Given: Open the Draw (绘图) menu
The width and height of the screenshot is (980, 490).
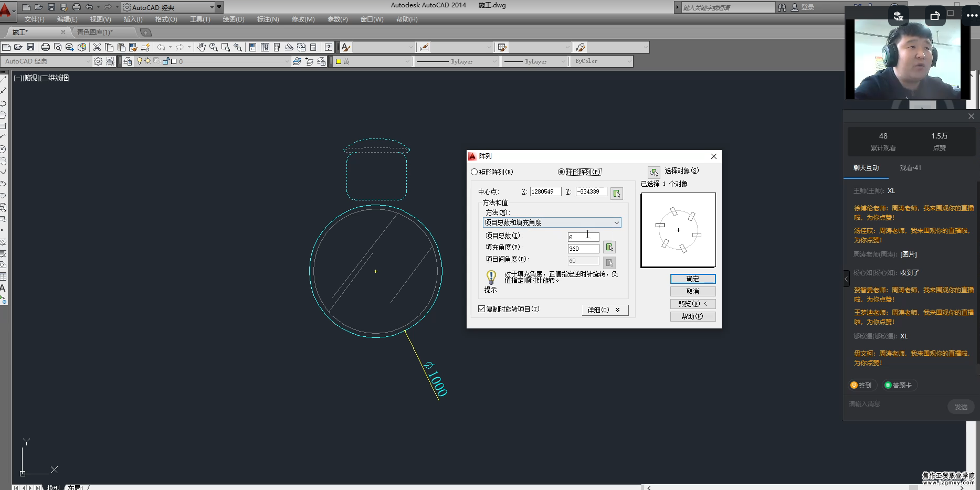Looking at the screenshot, I should (x=234, y=19).
